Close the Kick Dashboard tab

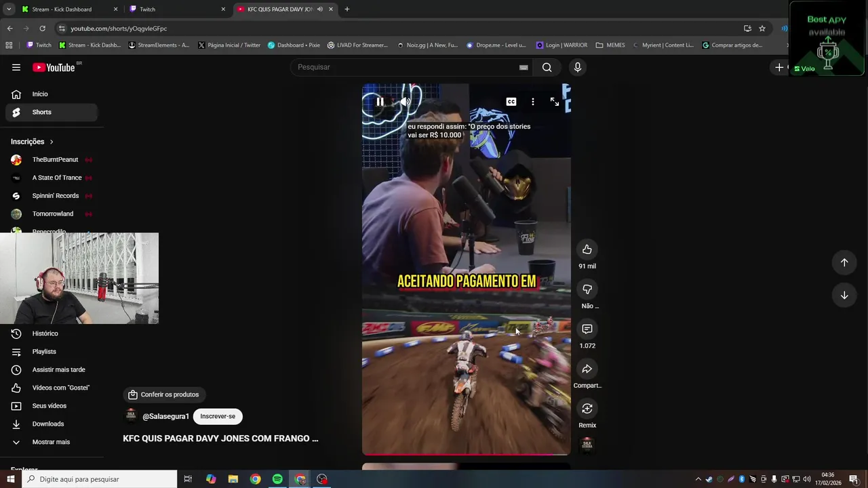click(115, 9)
